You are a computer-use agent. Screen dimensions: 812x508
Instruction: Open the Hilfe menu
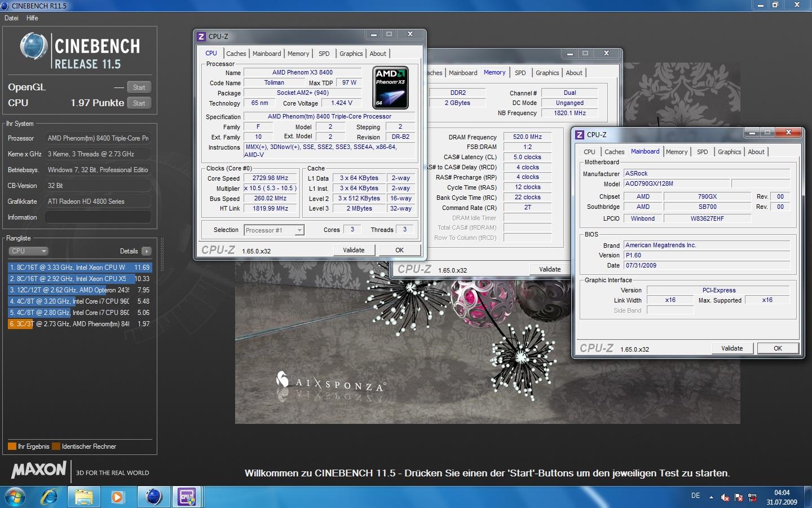tap(32, 18)
